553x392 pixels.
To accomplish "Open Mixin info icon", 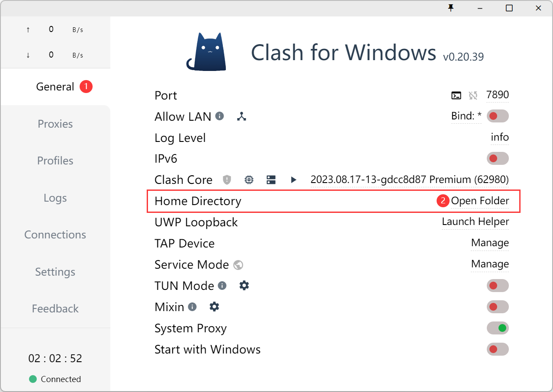I will click(193, 307).
